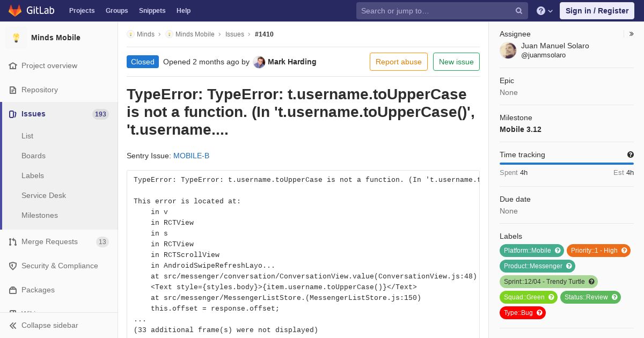The width and height of the screenshot is (644, 338).
Task: Click the Minds breadcrumb lightbulb icon
Action: pyautogui.click(x=130, y=34)
